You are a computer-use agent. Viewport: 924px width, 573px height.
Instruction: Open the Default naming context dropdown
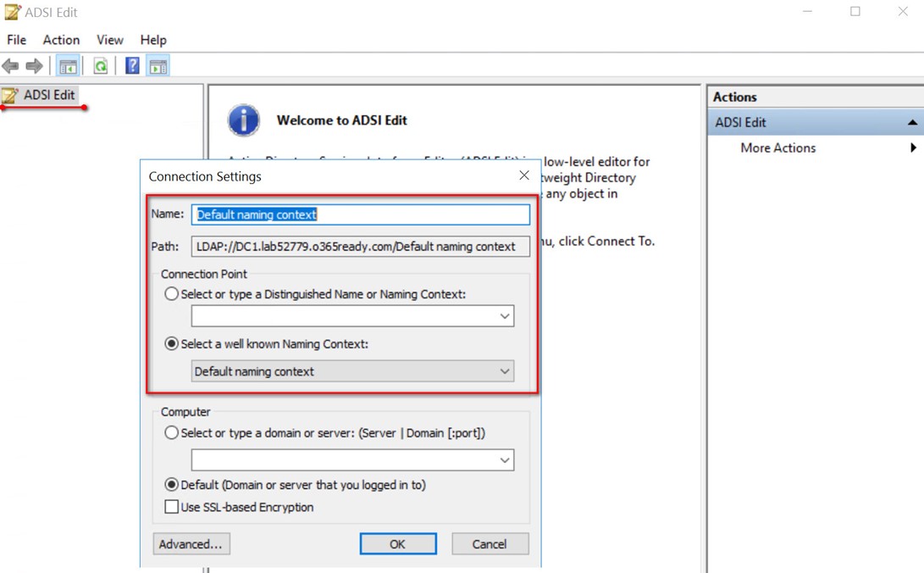[352, 371]
